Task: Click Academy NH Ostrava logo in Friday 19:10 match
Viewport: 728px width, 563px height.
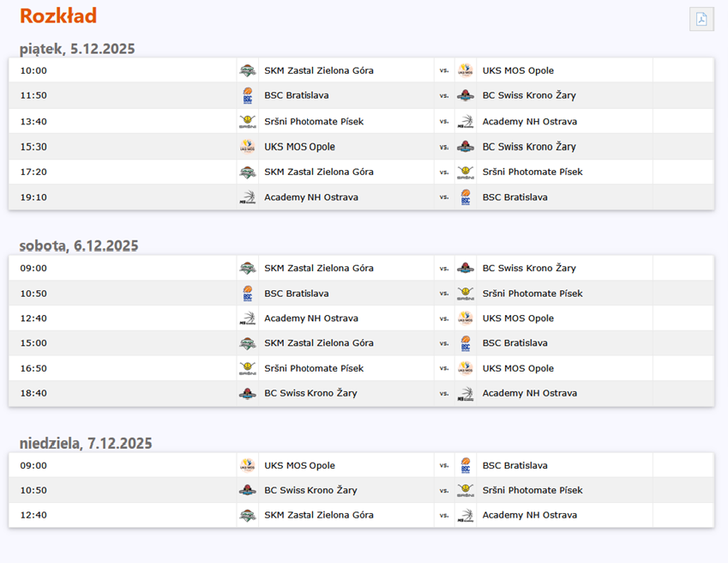Action: [247, 197]
